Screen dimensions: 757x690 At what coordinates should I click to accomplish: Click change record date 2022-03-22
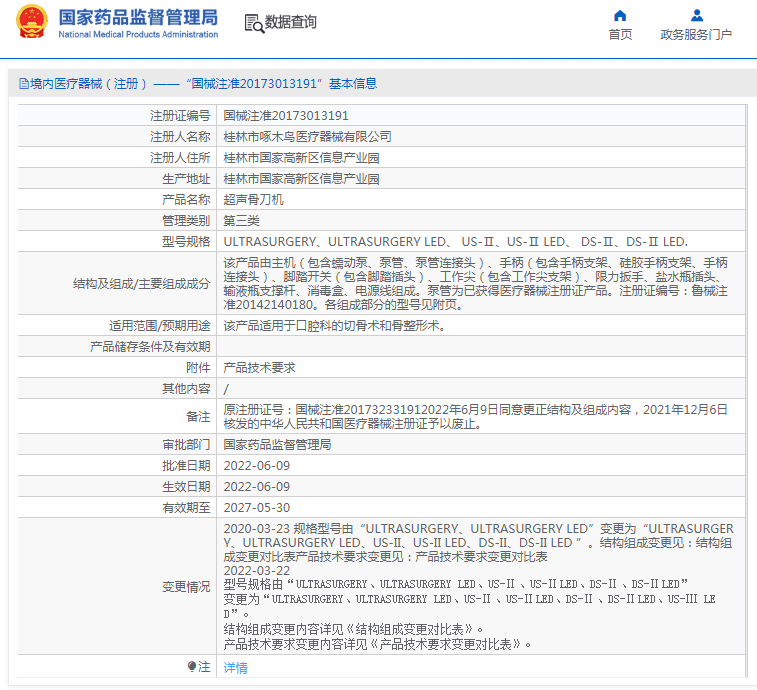pos(256,571)
